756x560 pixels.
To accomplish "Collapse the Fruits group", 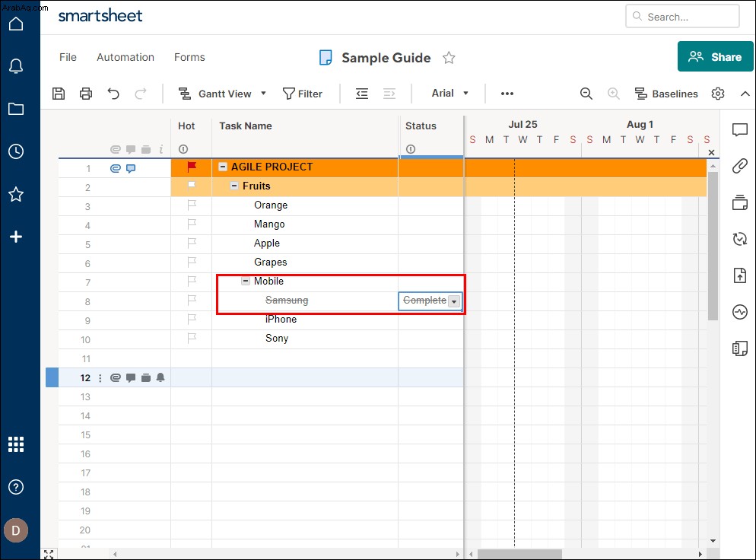I will [x=234, y=186].
